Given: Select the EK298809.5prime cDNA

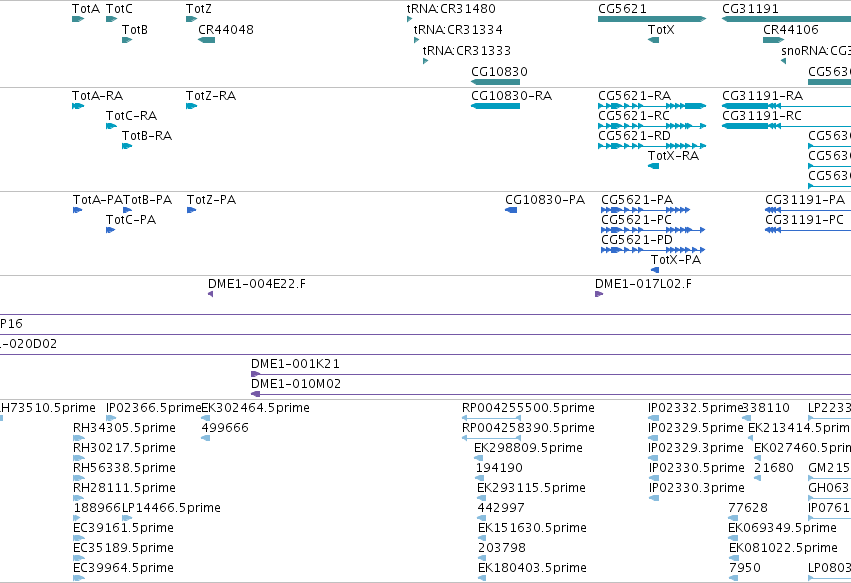Looking at the screenshot, I should pyautogui.click(x=479, y=458).
